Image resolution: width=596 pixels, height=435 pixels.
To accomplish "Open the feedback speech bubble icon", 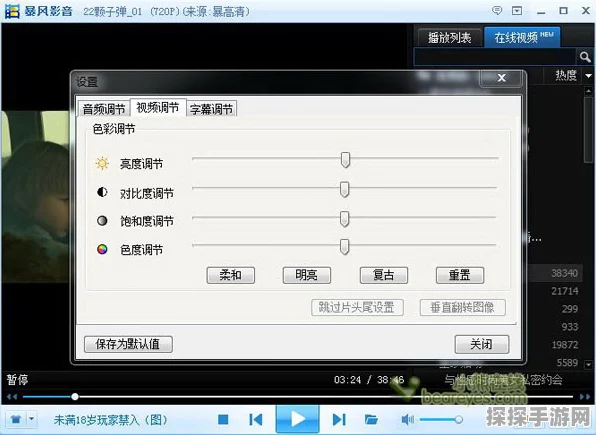I will [x=497, y=11].
